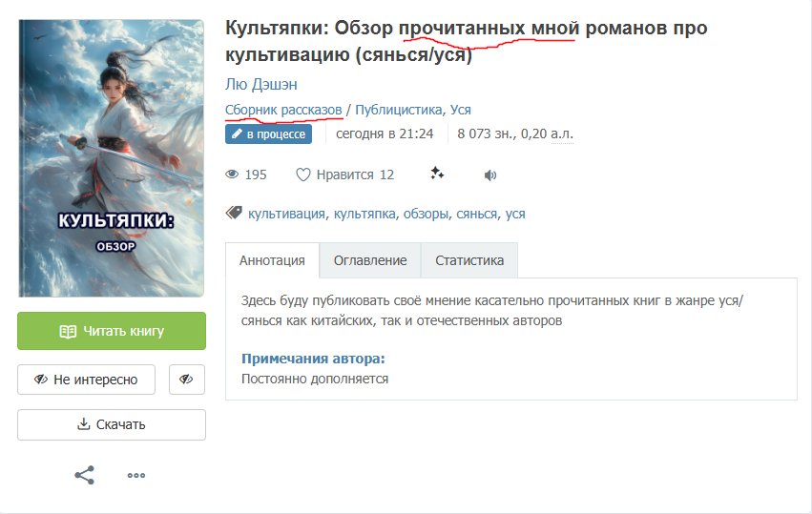Click the green Читать книгу button
Screen dimensions: 812x514
click(112, 331)
